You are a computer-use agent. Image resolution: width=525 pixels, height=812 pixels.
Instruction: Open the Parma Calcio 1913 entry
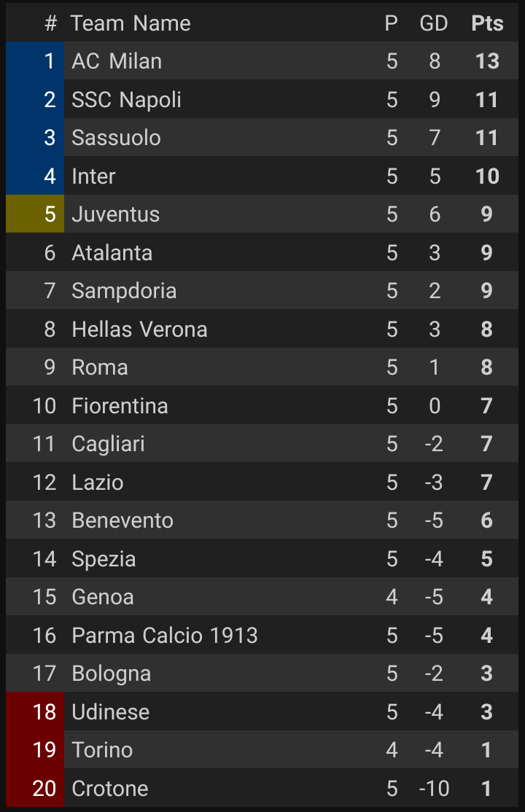tap(165, 636)
